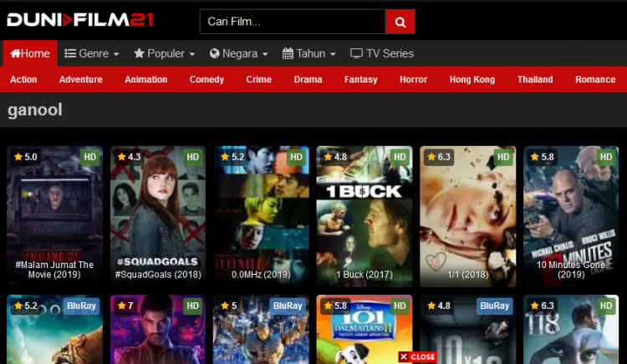Click the DuniaFilm21 logo
Image resolution: width=627 pixels, height=364 pixels.
(80, 20)
